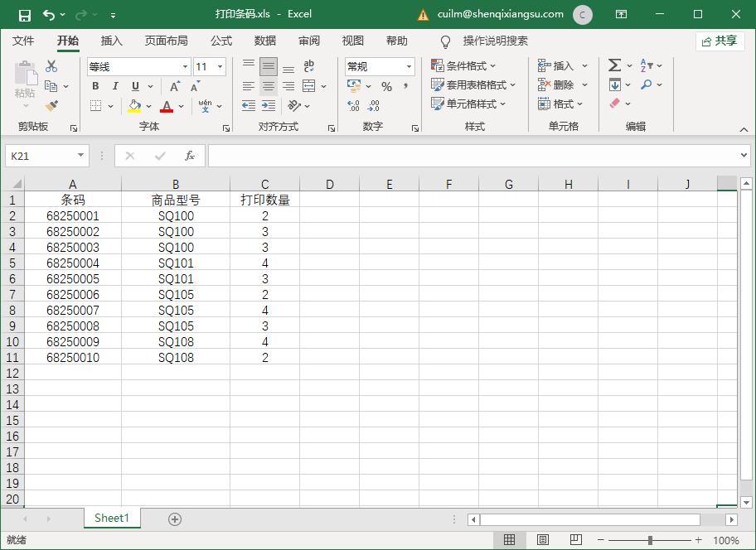Open Find and Select magnifier

(646, 84)
